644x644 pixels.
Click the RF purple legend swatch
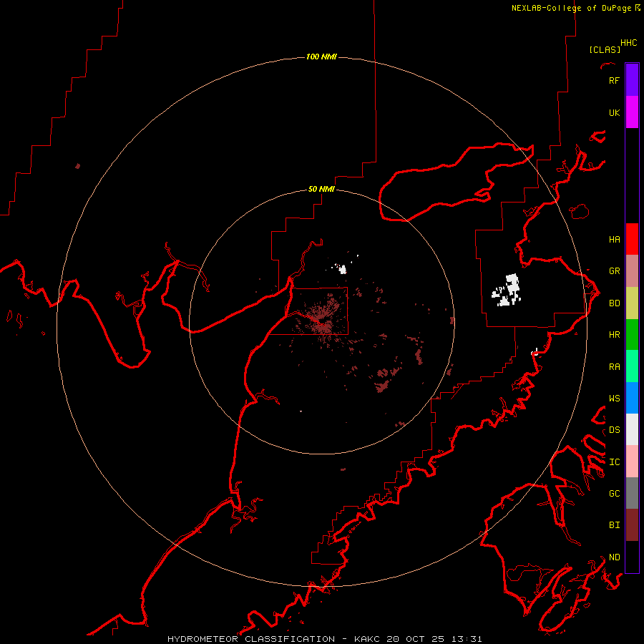pyautogui.click(x=632, y=80)
